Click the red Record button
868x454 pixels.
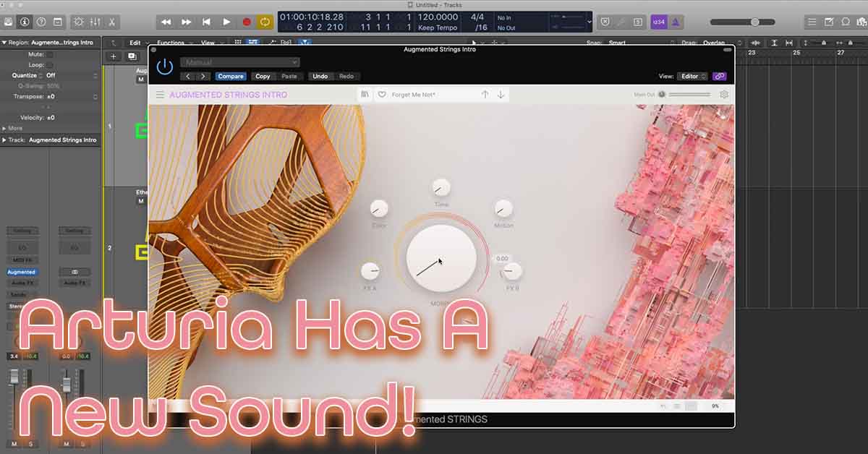pos(247,22)
